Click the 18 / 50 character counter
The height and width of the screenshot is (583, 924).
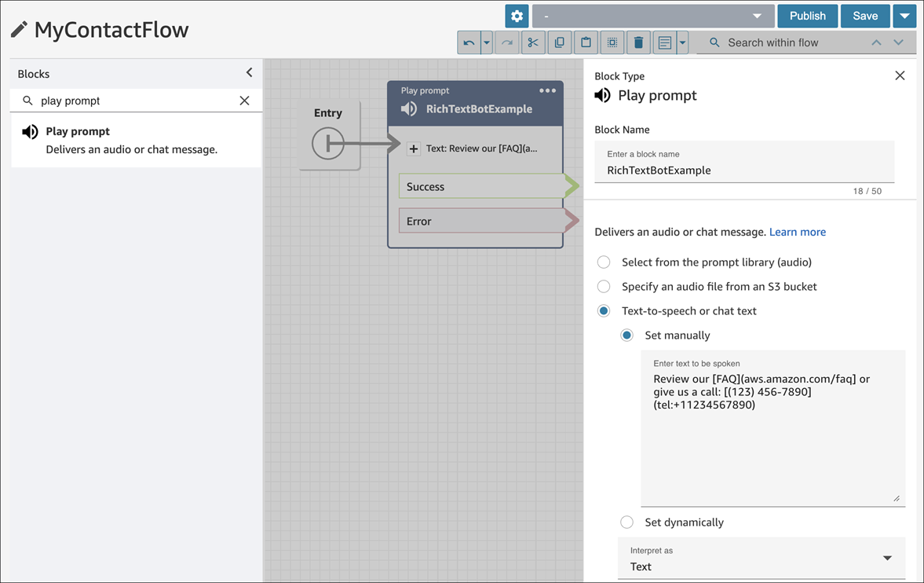[867, 191]
